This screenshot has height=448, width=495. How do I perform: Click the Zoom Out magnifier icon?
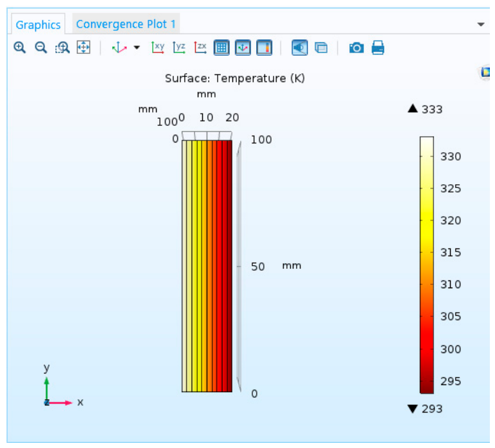(40, 47)
